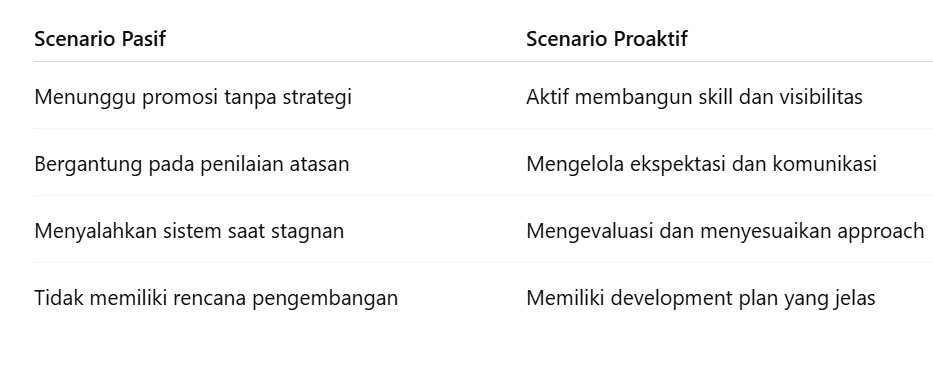The height and width of the screenshot is (367, 933).
Task: Select cell Mengevaluasi dan menyesuaikan approach
Action: [725, 231]
